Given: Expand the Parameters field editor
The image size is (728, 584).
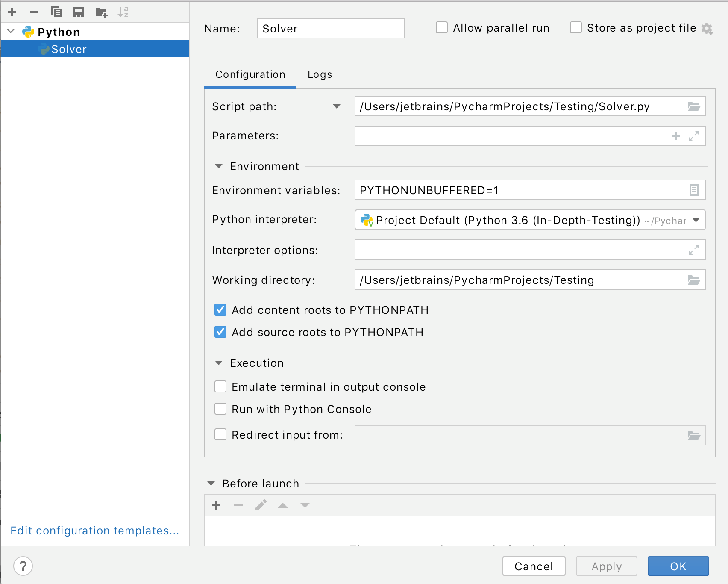Looking at the screenshot, I should 694,136.
